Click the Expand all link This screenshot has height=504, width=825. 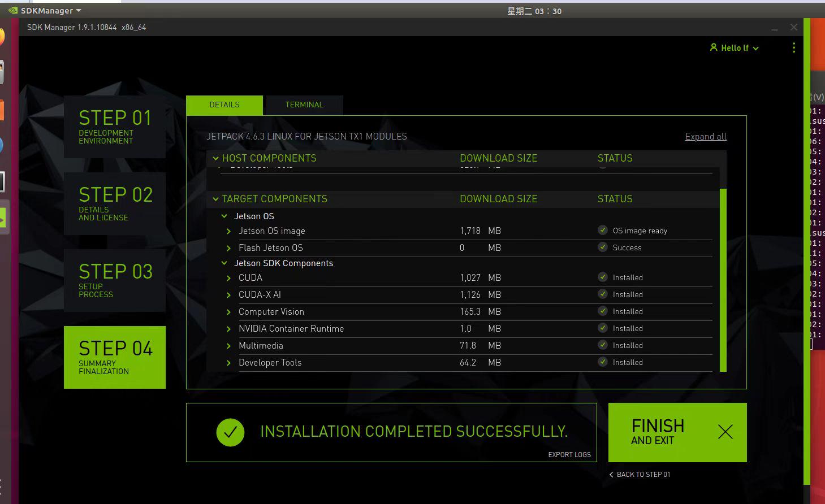(x=706, y=137)
